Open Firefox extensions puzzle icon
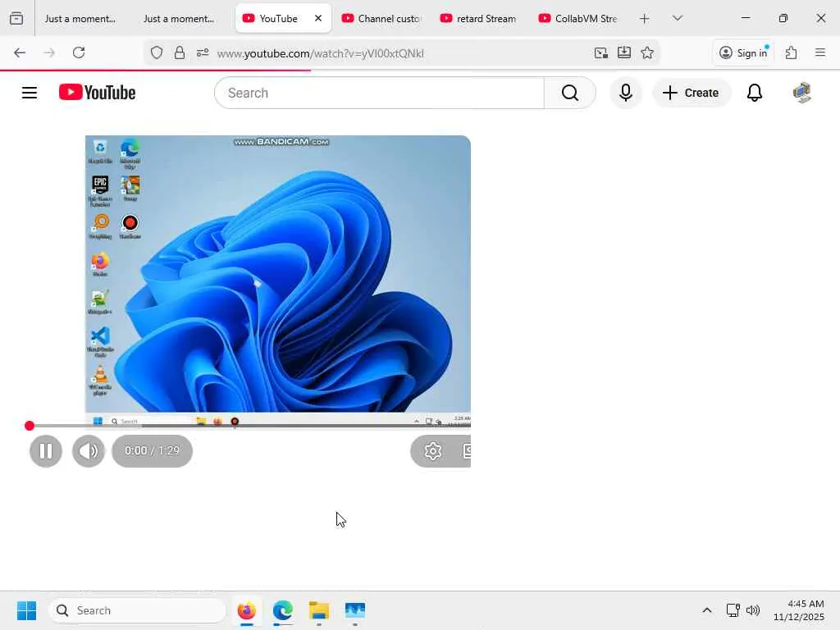 [x=792, y=52]
